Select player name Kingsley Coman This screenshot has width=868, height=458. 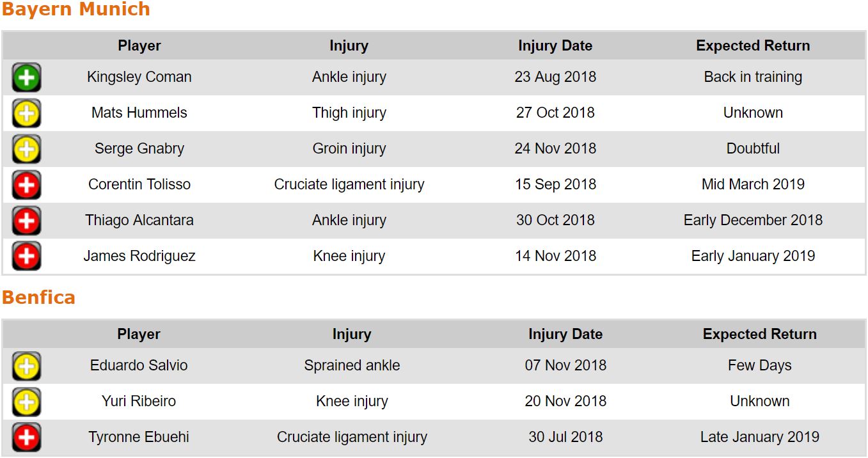(139, 77)
